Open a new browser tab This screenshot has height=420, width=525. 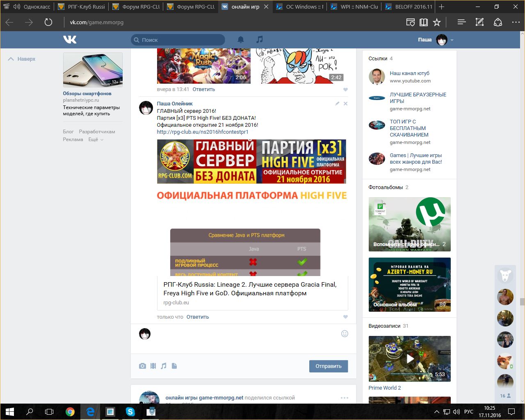point(441,7)
